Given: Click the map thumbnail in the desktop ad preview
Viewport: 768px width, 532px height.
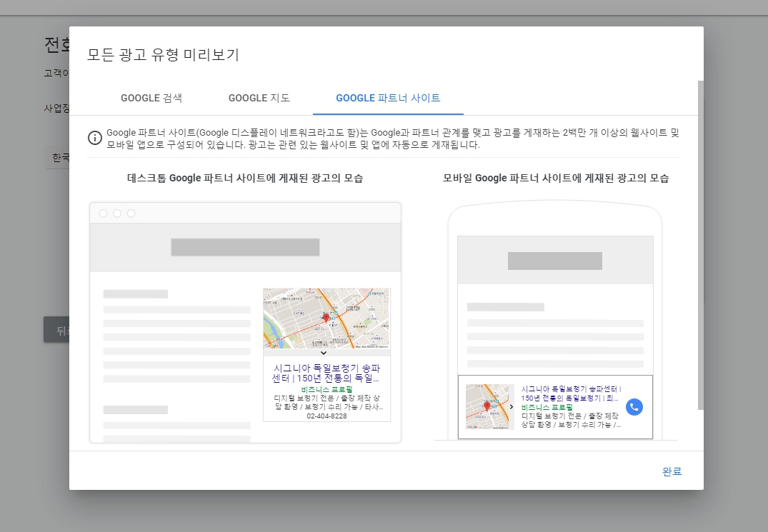Looking at the screenshot, I should click(x=326, y=318).
